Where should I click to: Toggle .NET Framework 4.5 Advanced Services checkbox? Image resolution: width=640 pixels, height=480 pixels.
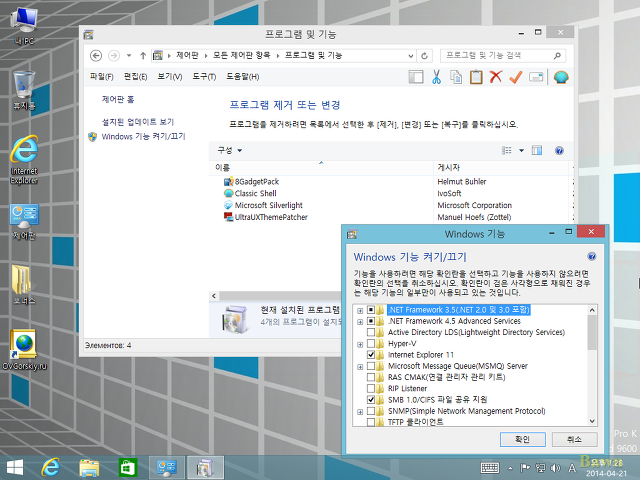tap(371, 321)
